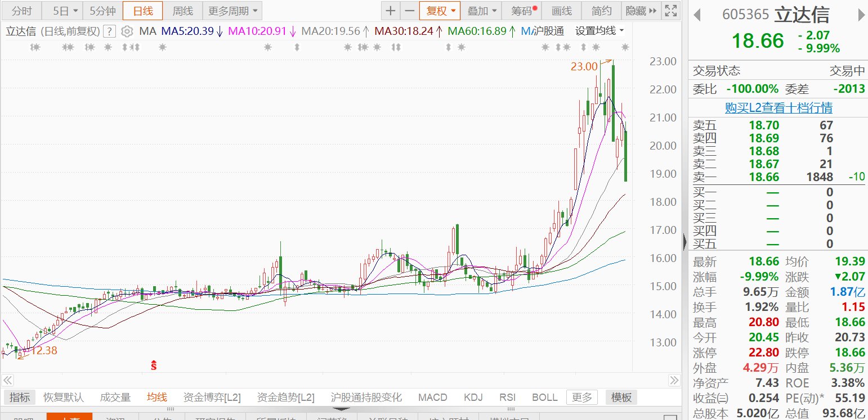The width and height of the screenshot is (868, 420).
Task: Open the 设置均线 dropdown
Action: (x=599, y=31)
